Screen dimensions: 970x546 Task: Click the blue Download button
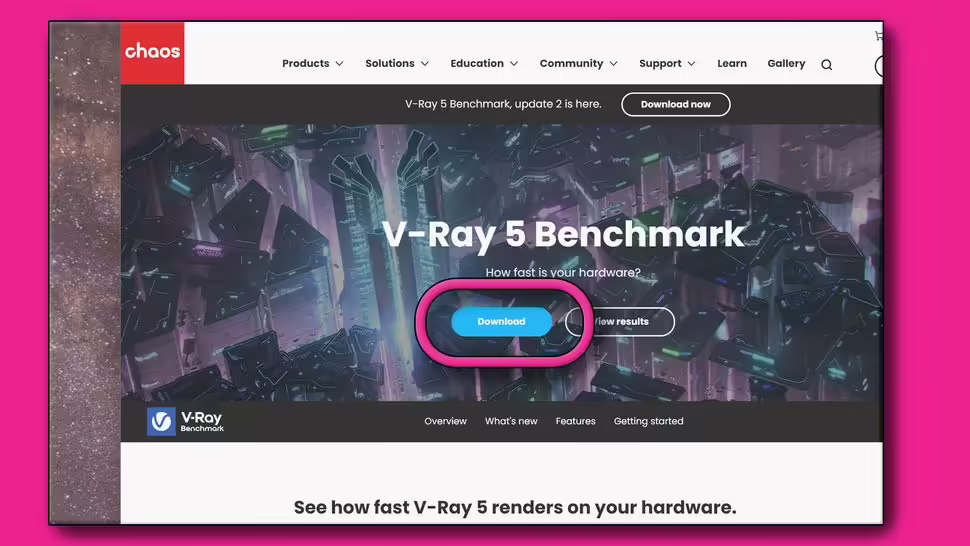click(x=501, y=322)
